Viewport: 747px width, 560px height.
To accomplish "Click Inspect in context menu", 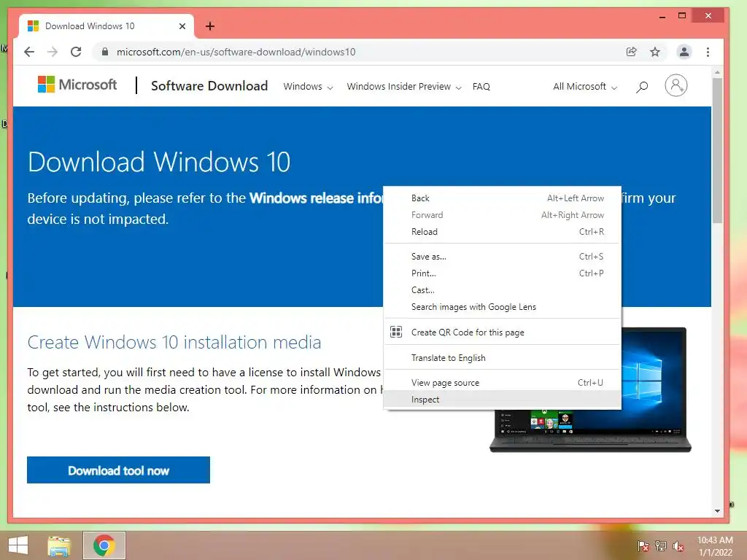I will tap(502, 400).
